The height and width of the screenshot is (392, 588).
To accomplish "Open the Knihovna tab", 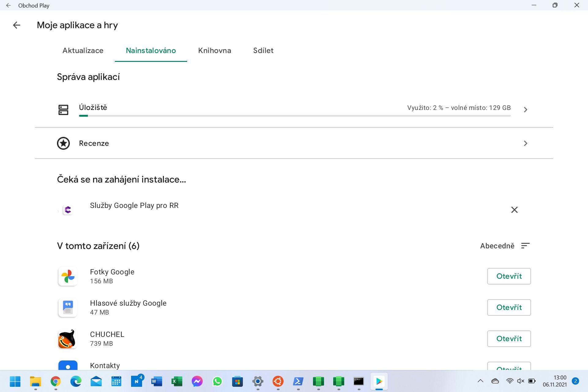I will point(215,51).
